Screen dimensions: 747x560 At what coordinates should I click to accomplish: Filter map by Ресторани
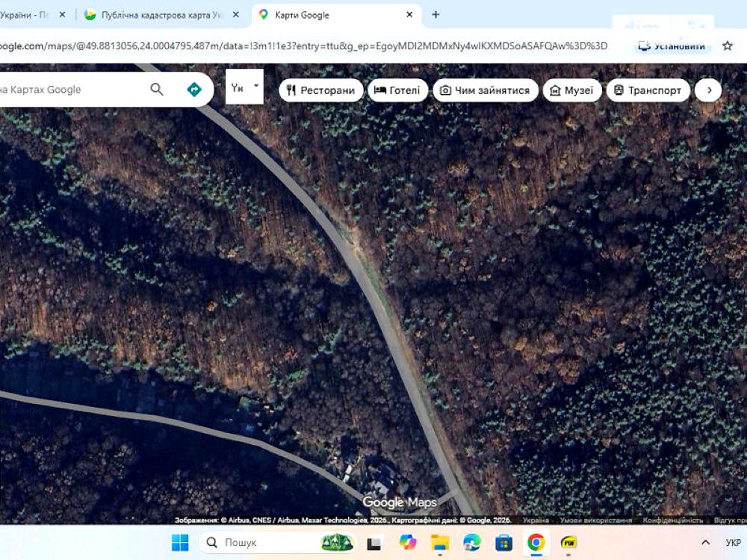[x=321, y=90]
